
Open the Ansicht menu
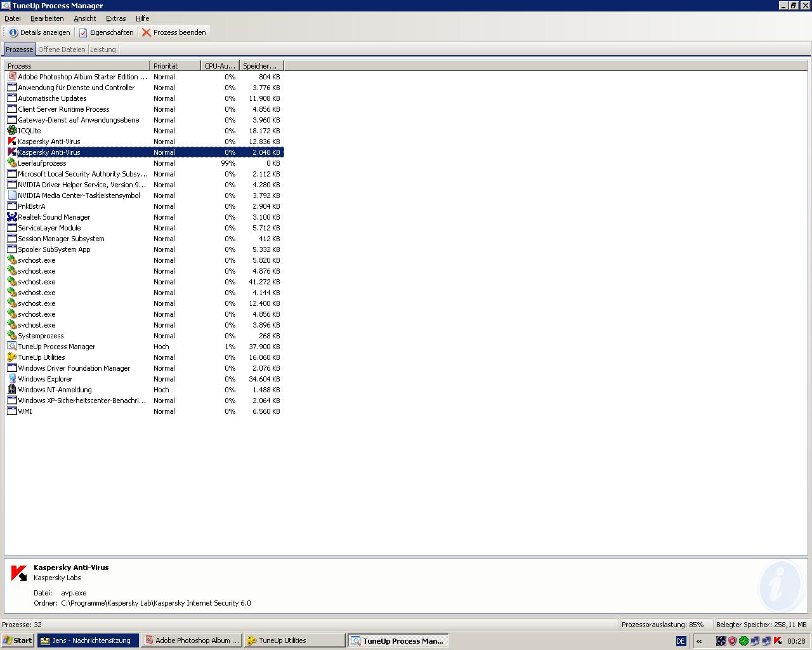tap(85, 18)
